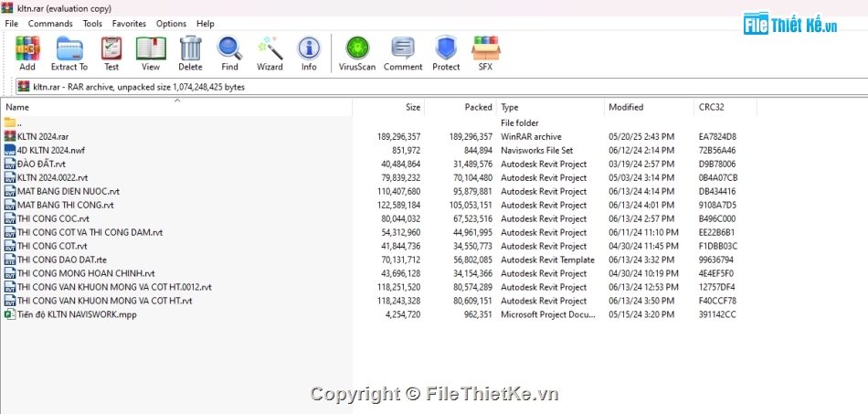Click the Autodesk Revit Template type cell
Viewport: 868px width, 414px height.
coord(547,260)
